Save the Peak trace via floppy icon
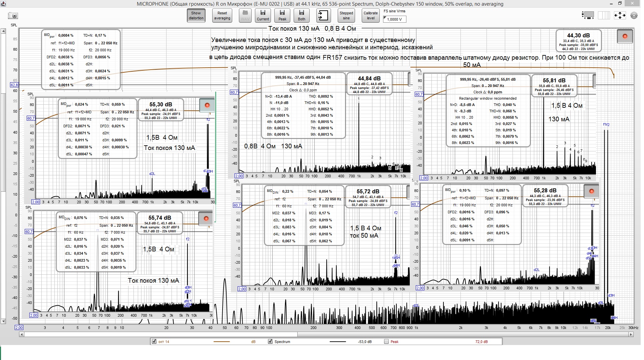The image size is (644, 360). (282, 15)
